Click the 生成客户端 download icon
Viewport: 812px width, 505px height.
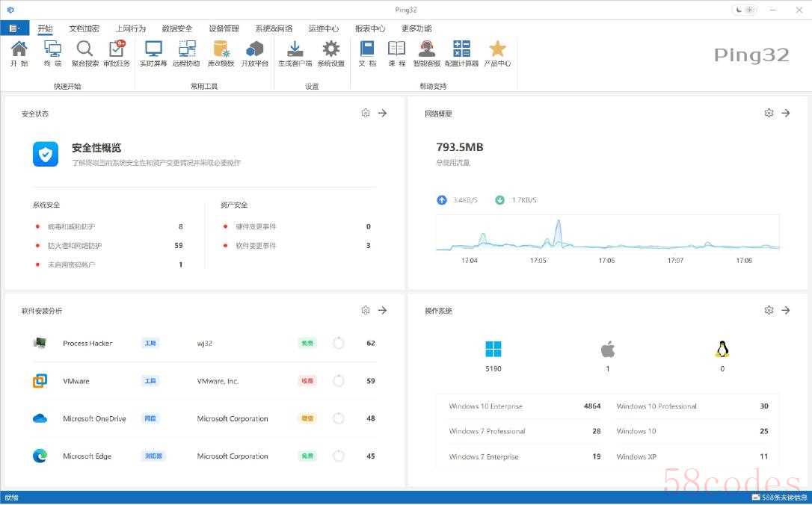[x=295, y=53]
